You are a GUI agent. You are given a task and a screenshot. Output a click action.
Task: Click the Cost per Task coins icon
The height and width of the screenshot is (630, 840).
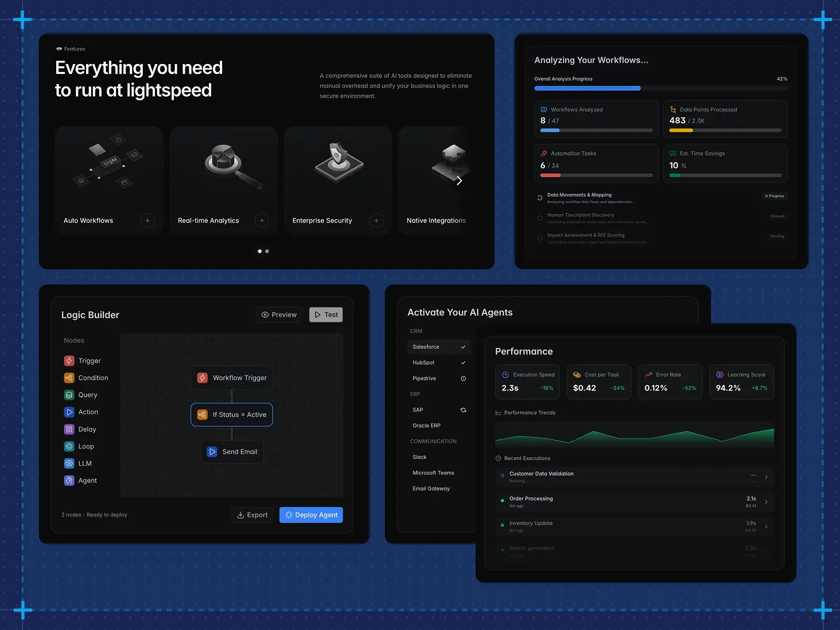click(x=577, y=375)
